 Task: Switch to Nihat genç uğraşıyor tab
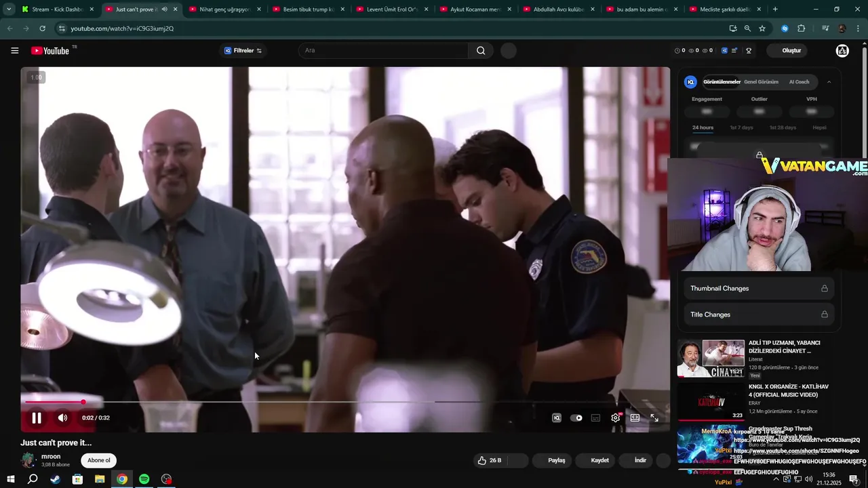point(225,9)
